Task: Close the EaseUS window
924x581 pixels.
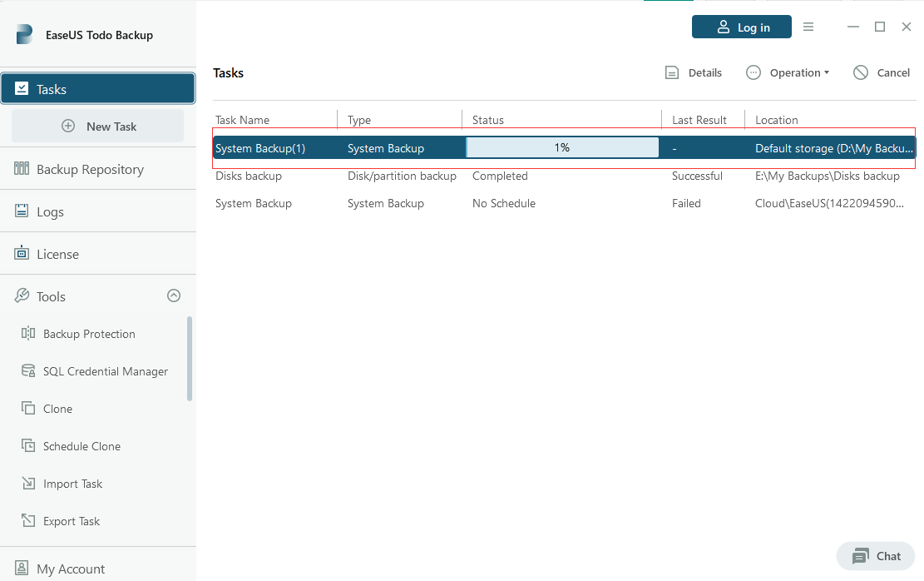Action: [907, 27]
